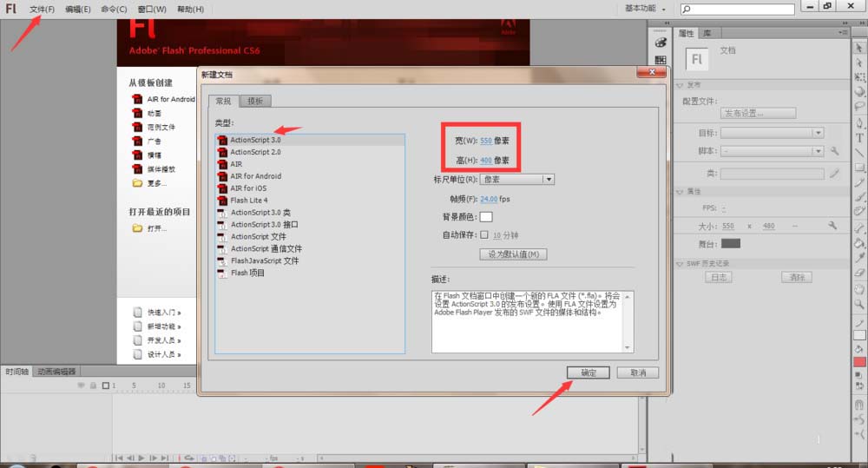Select the Pen tool

click(x=859, y=122)
